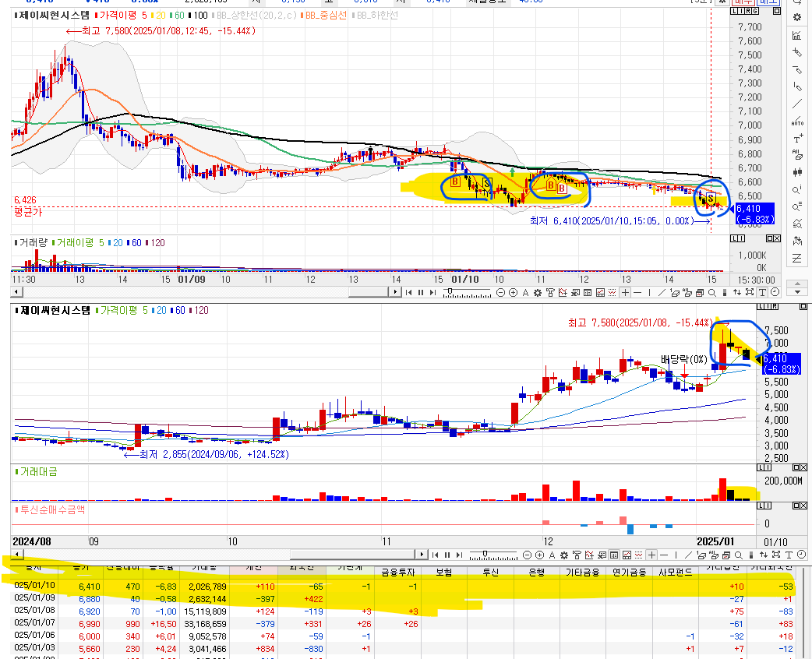The image size is (812, 659).
Task: Activate the AUTO trend line tool
Action: pyautogui.click(x=797, y=122)
